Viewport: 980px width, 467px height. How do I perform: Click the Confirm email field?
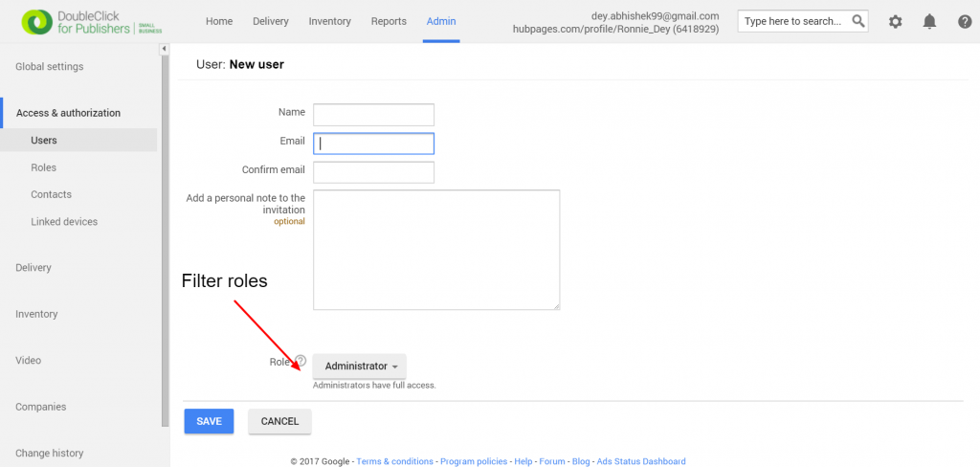pos(374,172)
